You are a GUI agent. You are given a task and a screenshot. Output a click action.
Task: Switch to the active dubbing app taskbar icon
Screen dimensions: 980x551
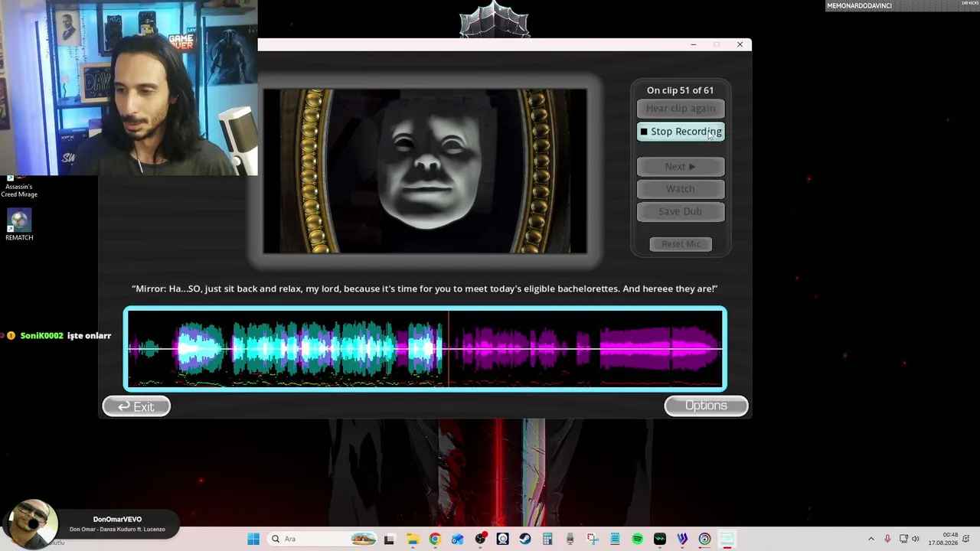coord(727,539)
